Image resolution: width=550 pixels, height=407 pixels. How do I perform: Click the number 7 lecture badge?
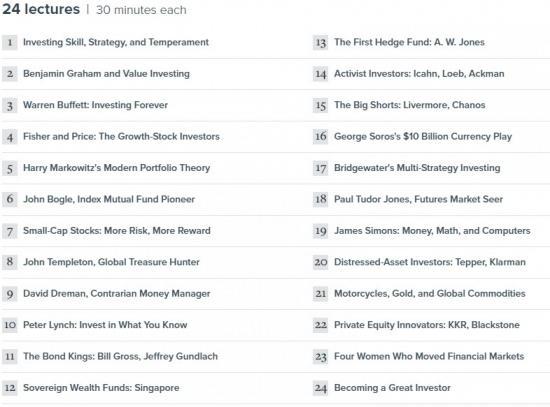click(10, 231)
